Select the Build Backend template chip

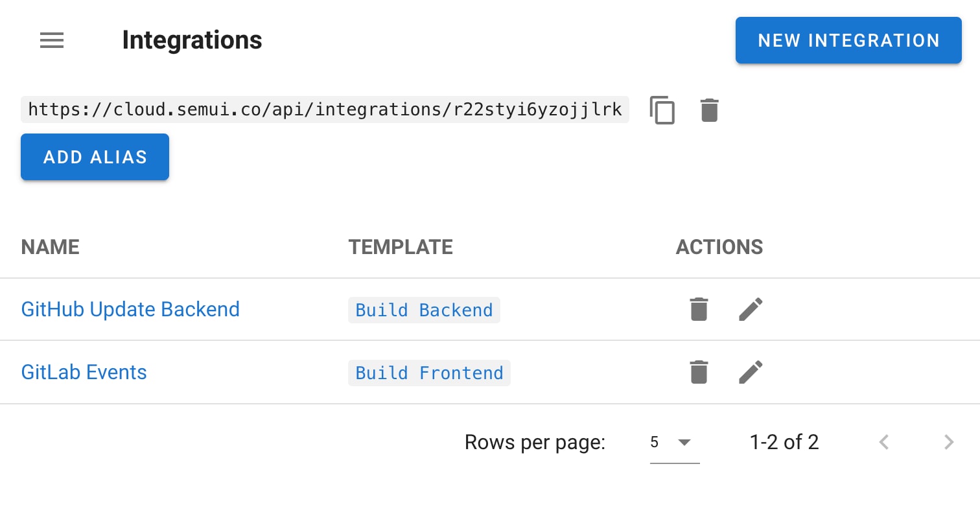pos(424,310)
